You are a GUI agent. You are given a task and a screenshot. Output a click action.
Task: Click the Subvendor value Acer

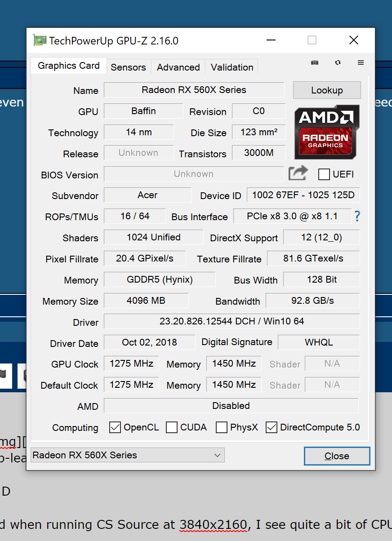[x=147, y=195]
